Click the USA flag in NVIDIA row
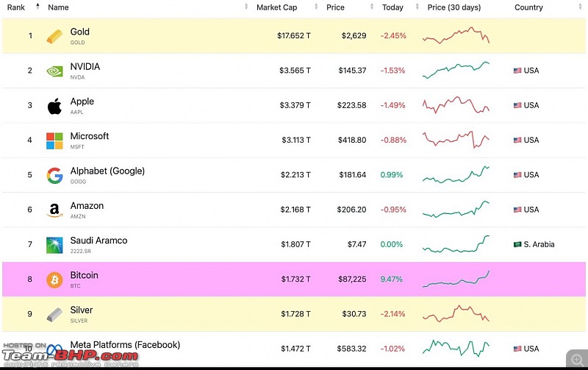 (517, 71)
